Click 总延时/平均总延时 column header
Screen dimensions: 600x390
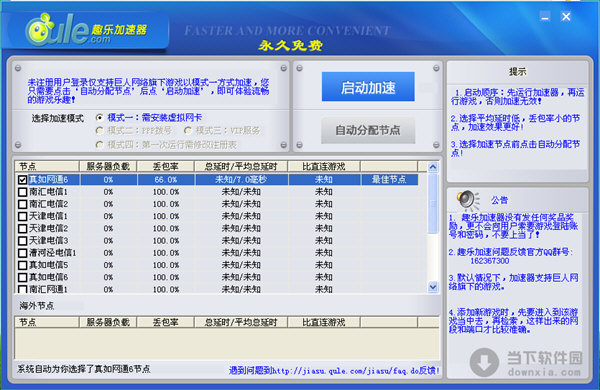pos(241,166)
